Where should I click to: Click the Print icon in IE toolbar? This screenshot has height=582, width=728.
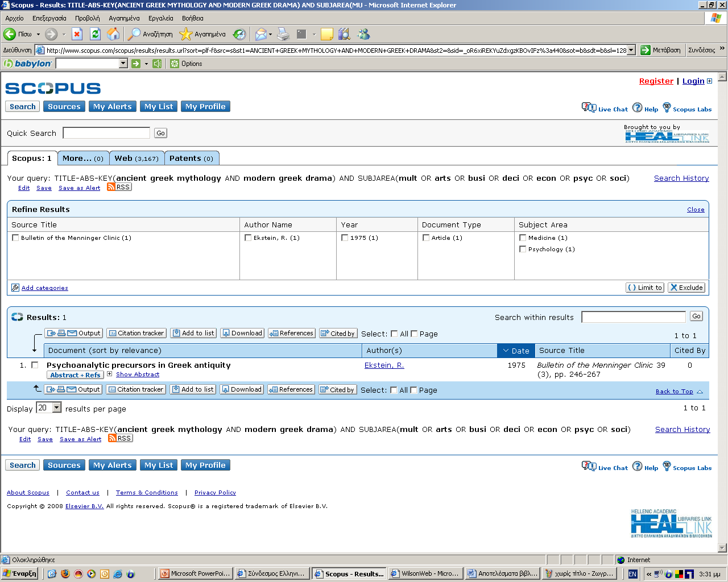[x=283, y=34]
